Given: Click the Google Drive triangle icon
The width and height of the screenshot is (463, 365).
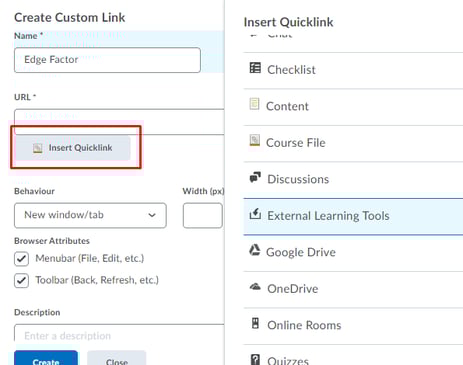Looking at the screenshot, I should (255, 250).
